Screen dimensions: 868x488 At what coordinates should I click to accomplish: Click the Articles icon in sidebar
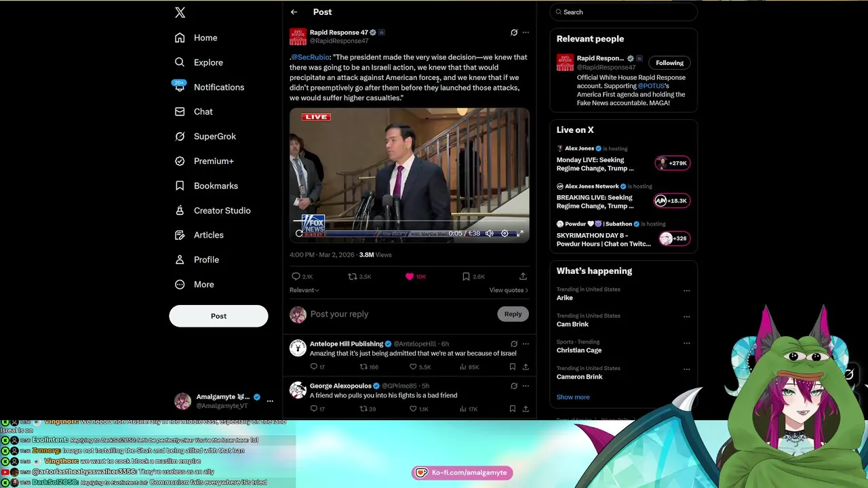tap(180, 235)
